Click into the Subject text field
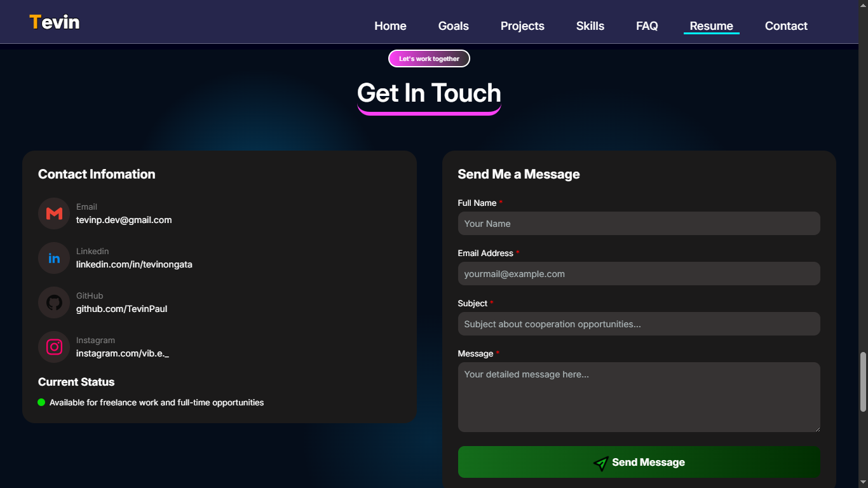The image size is (868, 488). [x=639, y=324]
